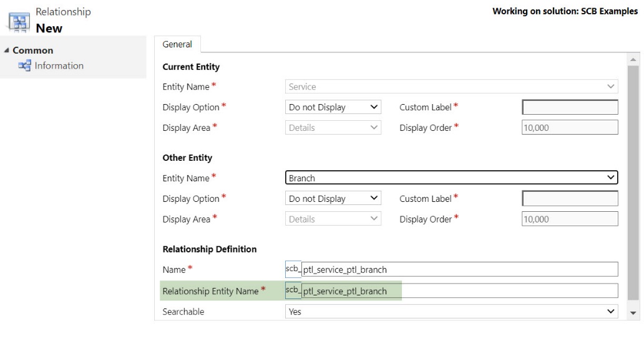Open Current Entity Display Area dropdown

point(333,128)
